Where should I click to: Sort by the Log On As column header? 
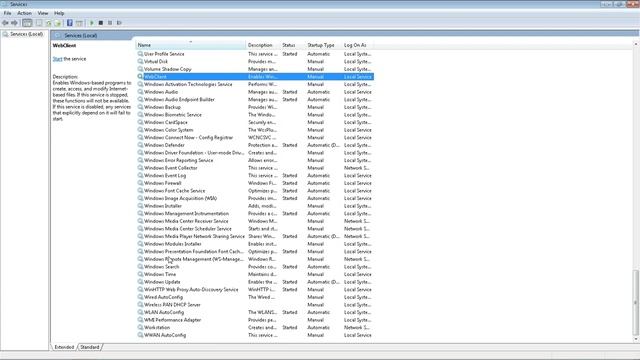point(358,45)
